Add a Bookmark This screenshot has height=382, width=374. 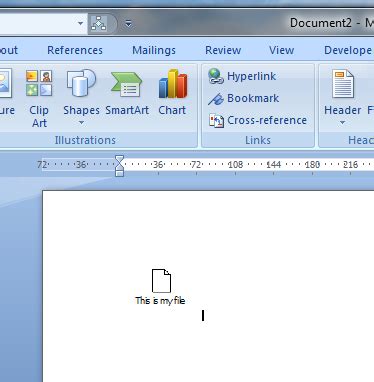pos(244,99)
